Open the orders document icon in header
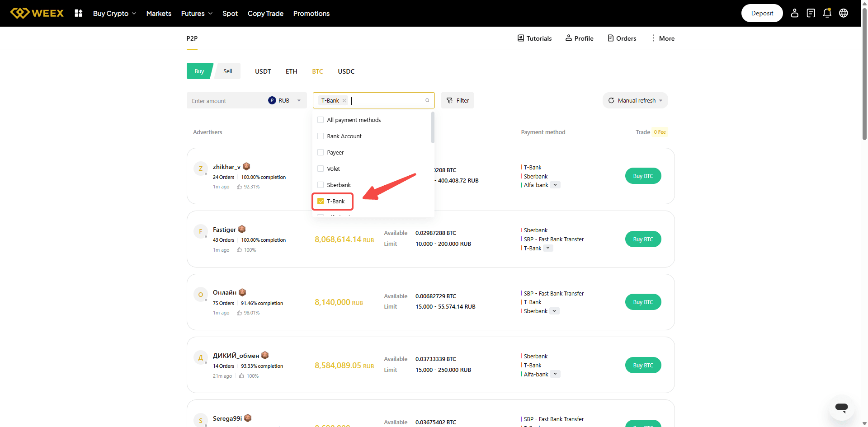Screen dimensions: 868x427 pyautogui.click(x=811, y=13)
